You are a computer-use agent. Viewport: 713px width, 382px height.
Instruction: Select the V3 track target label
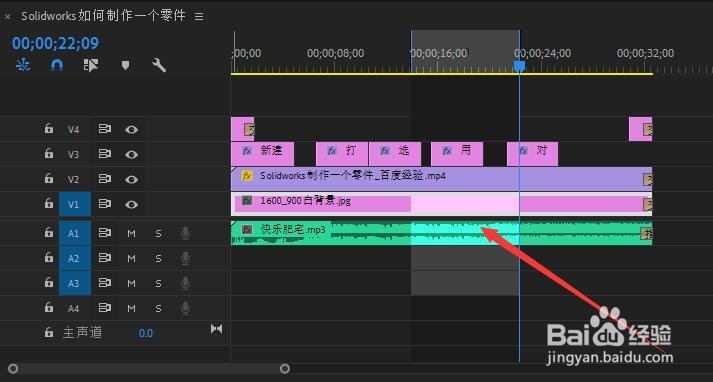(x=73, y=155)
